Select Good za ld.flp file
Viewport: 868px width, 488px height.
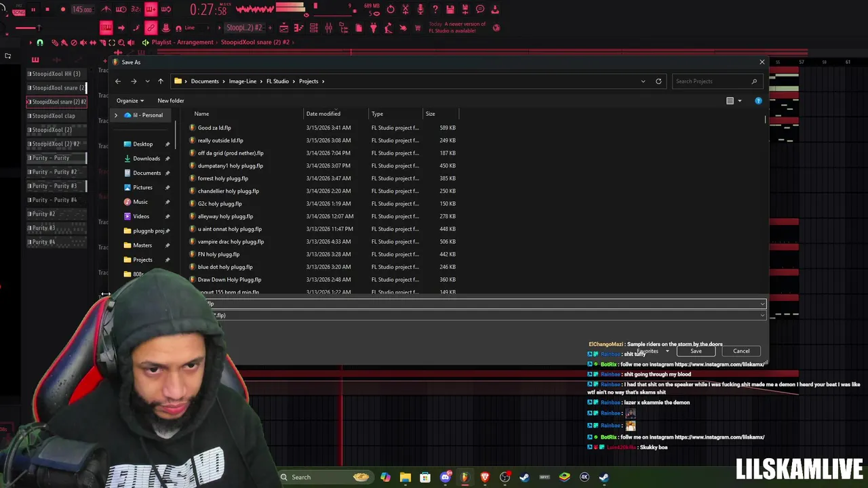[214, 127]
